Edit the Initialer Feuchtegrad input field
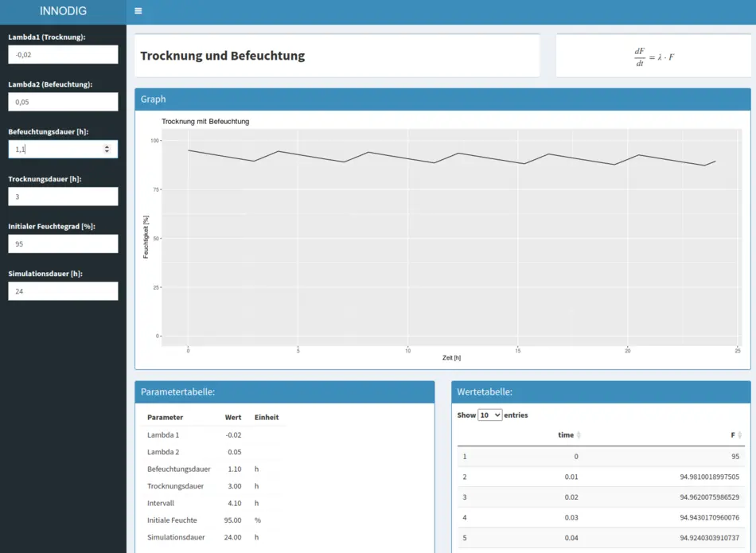 (63, 243)
